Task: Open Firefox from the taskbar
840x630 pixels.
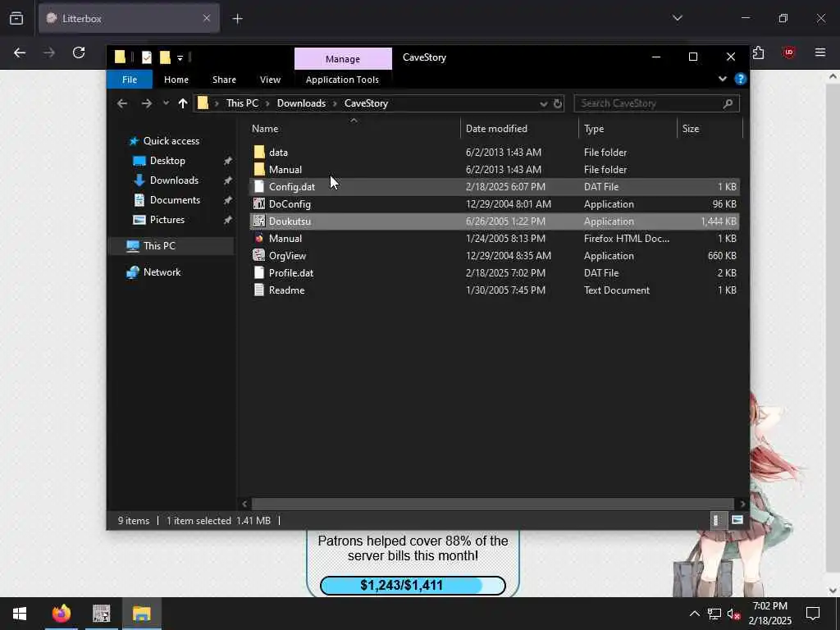Action: point(62,614)
